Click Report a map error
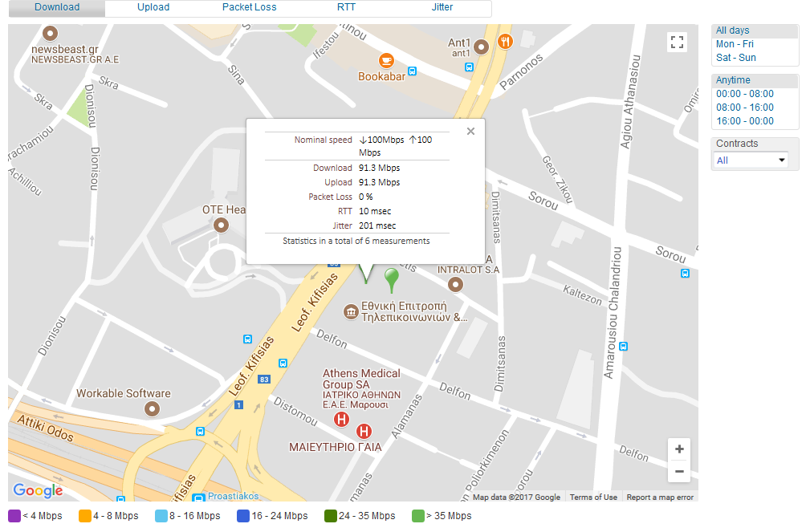 point(660,497)
